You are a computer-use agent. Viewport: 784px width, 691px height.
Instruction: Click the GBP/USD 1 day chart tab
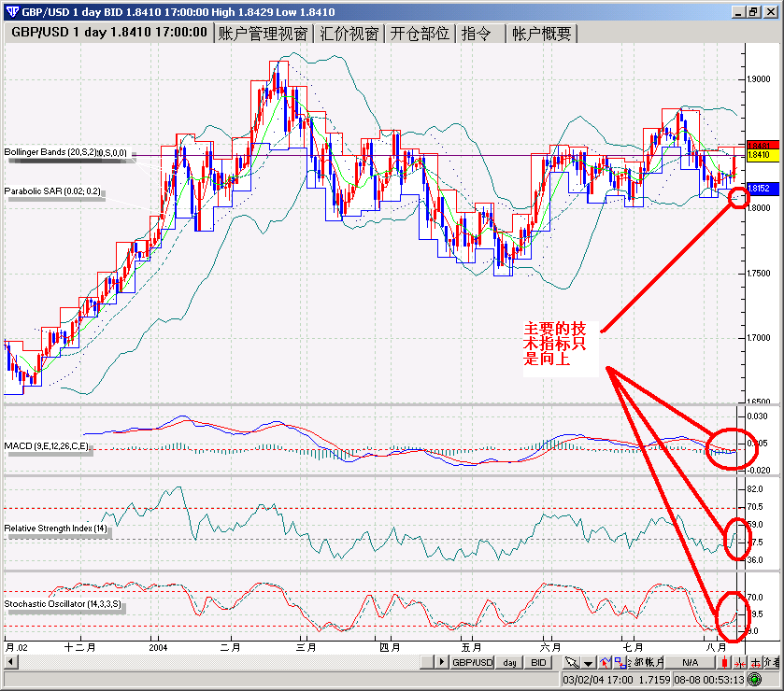(108, 33)
